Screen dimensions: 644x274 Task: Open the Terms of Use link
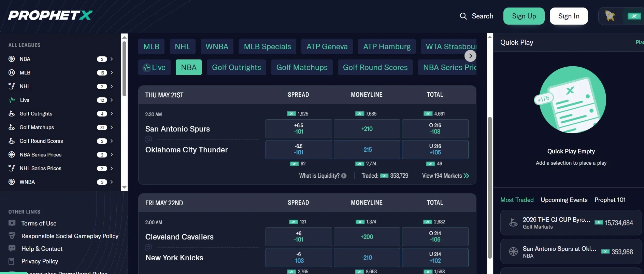point(39,223)
